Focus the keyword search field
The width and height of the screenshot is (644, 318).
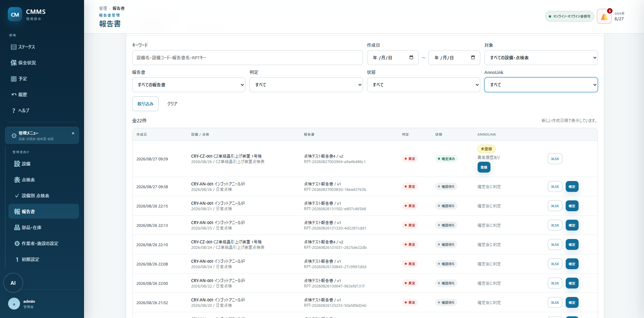tap(247, 58)
